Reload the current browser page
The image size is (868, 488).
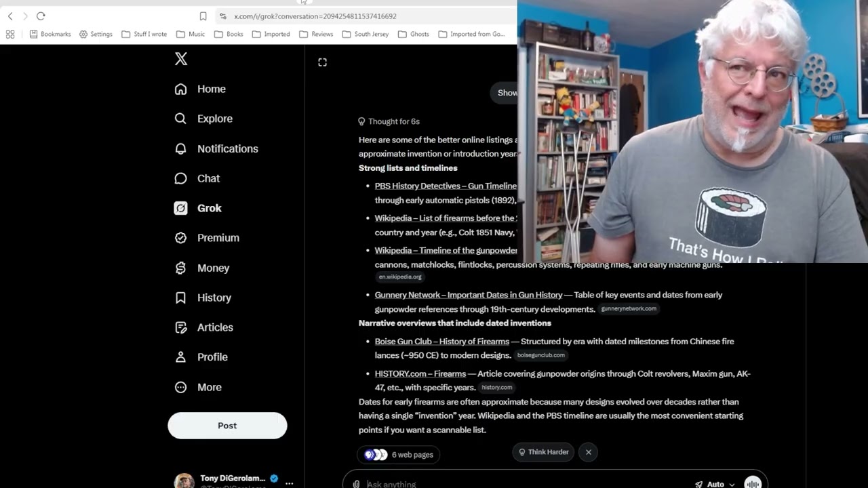point(41,16)
